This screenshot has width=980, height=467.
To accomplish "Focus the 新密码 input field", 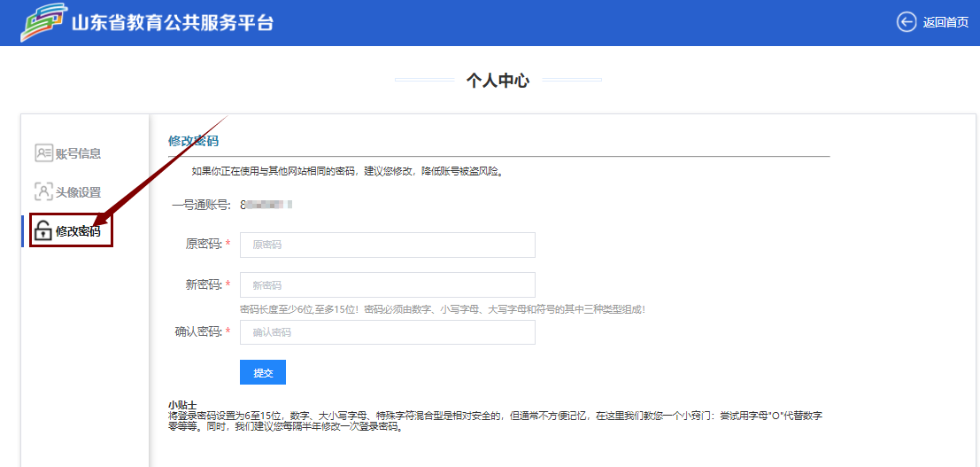I will pyautogui.click(x=388, y=284).
